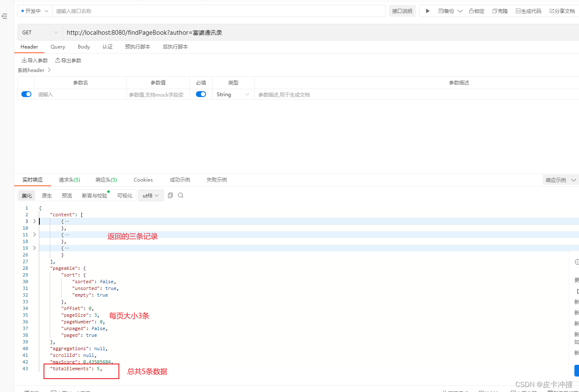Image resolution: width=579 pixels, height=392 pixels.
Task: Click the 参数描述 input in header row
Action: click(x=417, y=95)
